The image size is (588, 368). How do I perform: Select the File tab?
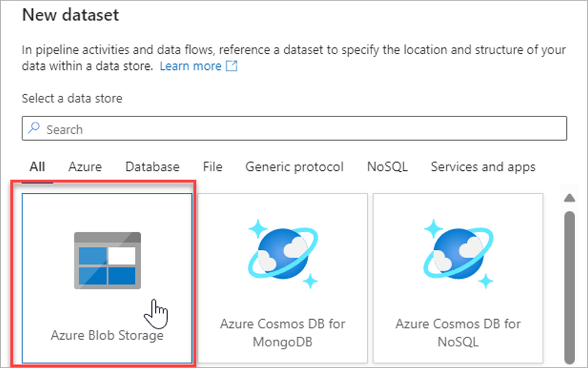[x=212, y=167]
